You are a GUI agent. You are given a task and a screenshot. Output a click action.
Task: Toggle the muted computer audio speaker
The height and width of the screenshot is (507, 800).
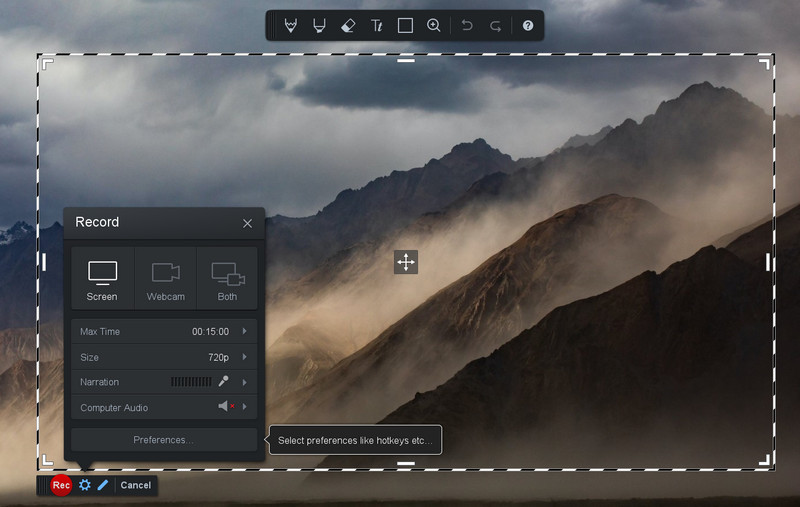(x=226, y=407)
